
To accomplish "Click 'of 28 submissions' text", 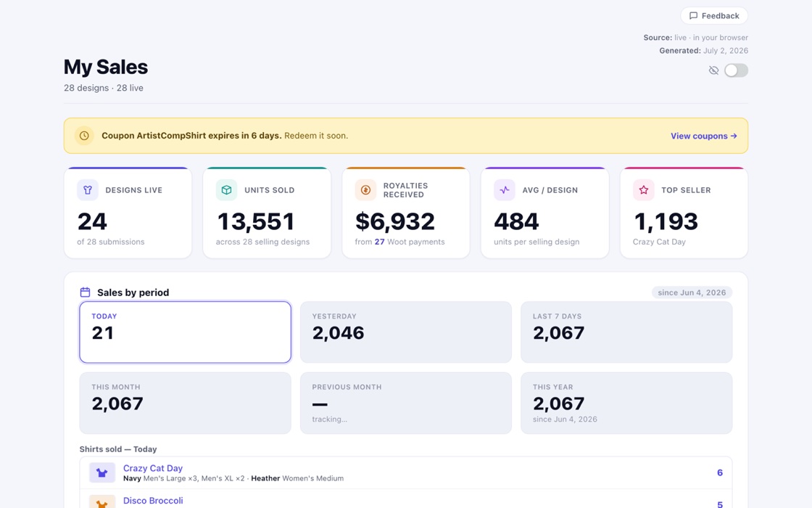I will tap(111, 242).
